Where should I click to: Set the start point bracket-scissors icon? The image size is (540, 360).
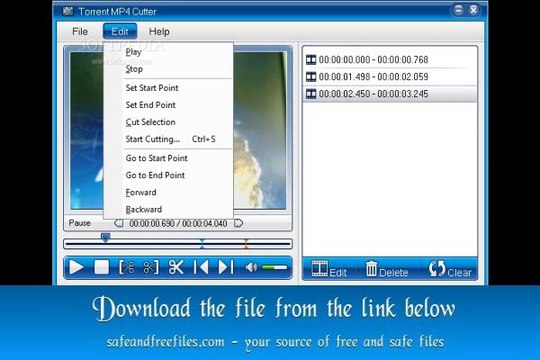126,267
